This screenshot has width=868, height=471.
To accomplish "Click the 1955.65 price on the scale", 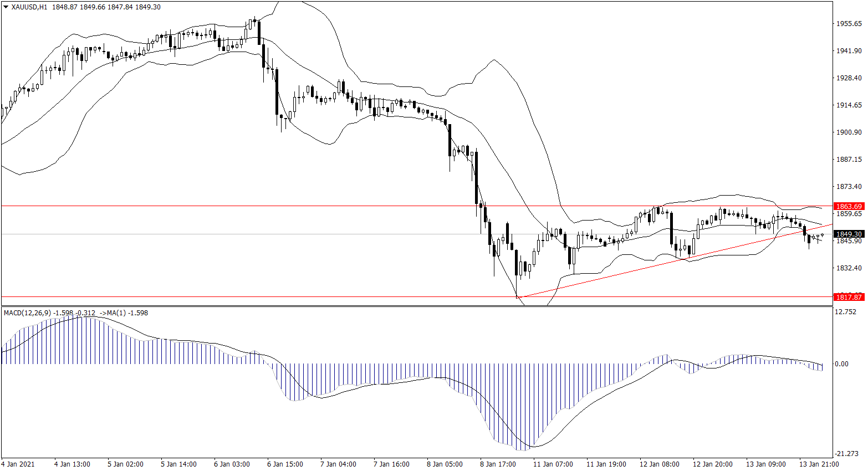I will (849, 24).
